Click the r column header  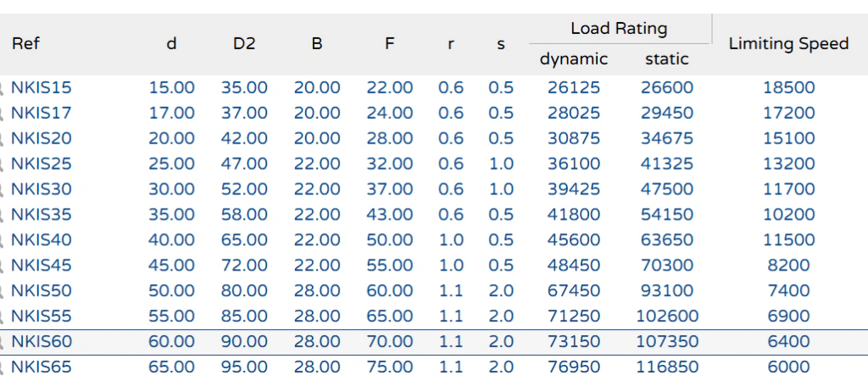[x=451, y=44]
